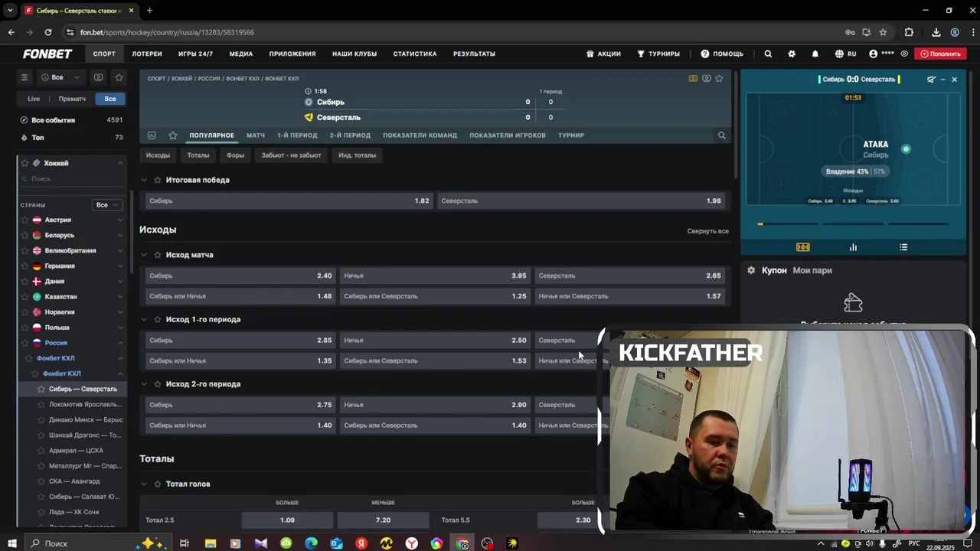This screenshot has width=980, height=551.
Task: Click the star icon beside Популярное tab
Action: tap(173, 135)
